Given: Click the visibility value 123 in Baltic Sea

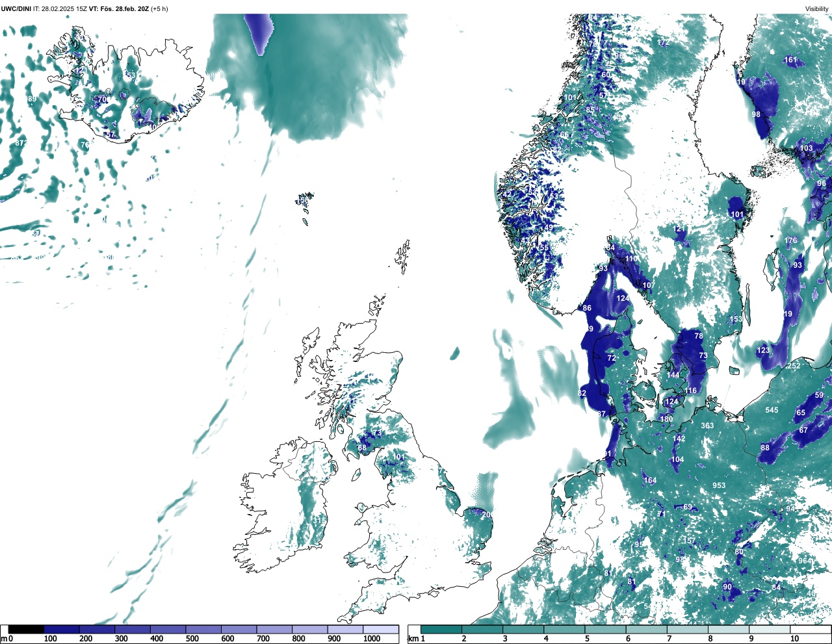Looking at the screenshot, I should (x=762, y=350).
